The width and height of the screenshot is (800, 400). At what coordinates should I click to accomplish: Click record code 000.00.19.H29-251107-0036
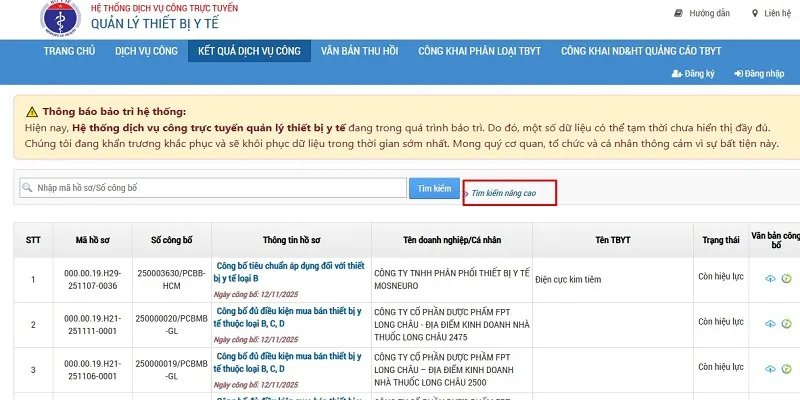92,280
